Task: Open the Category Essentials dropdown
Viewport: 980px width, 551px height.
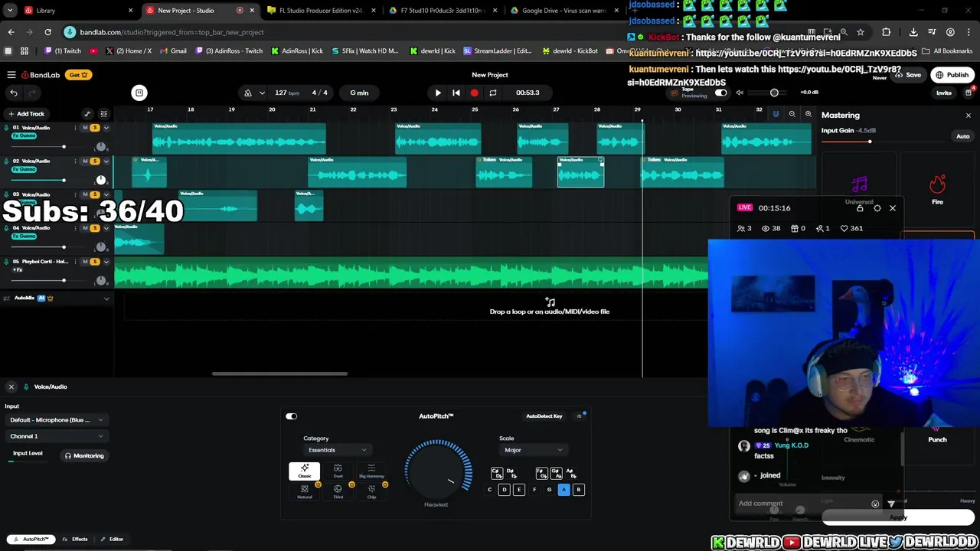Action: (x=337, y=450)
